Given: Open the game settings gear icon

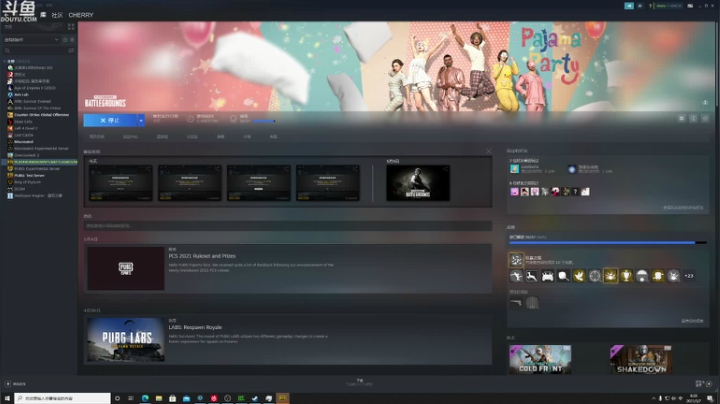Looking at the screenshot, I should tap(681, 118).
